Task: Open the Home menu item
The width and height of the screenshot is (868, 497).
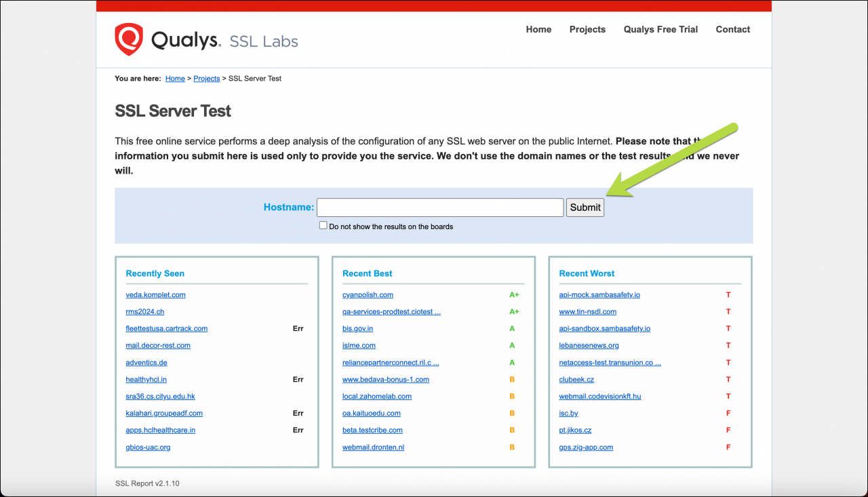Action: [x=538, y=30]
